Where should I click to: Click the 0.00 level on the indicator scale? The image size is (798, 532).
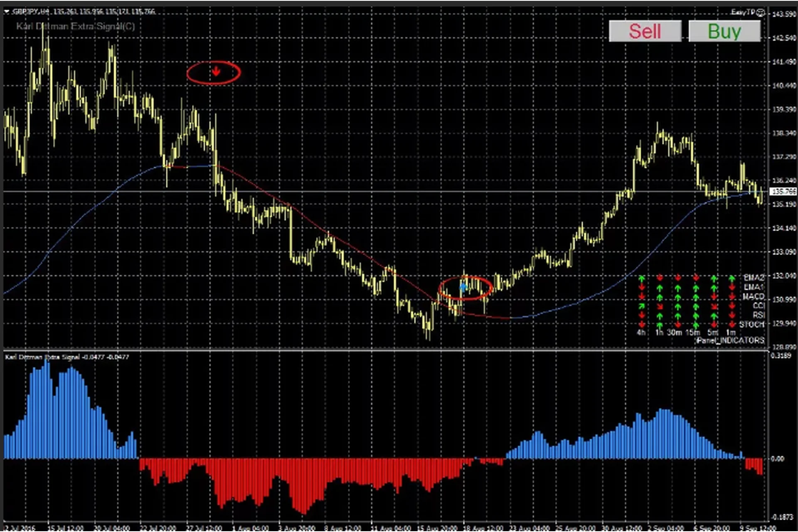(777, 459)
